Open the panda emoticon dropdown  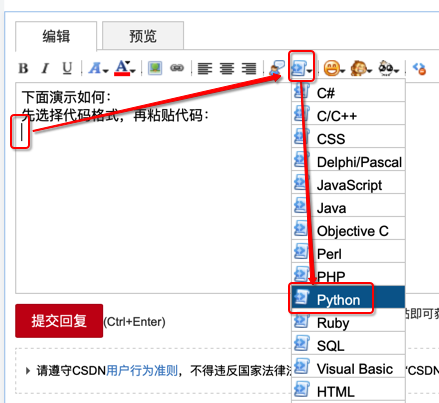[x=388, y=68]
